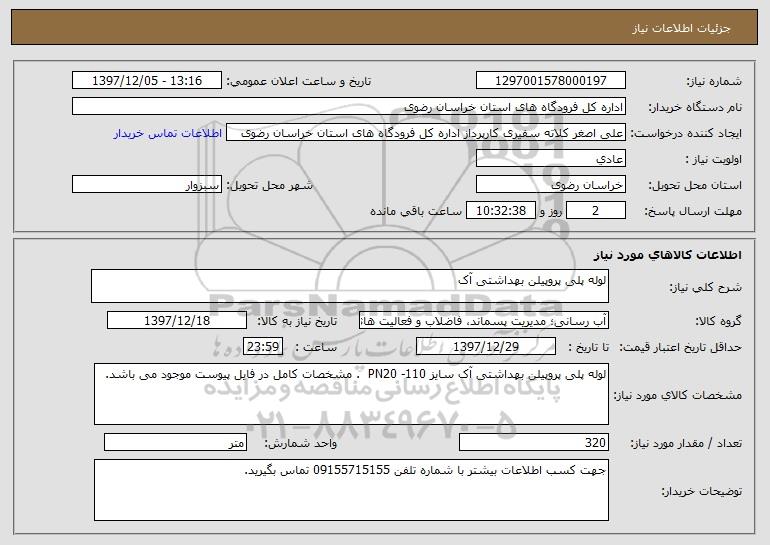Open the اطلاعات تماس خریدار link
The image size is (770, 545).
(168, 133)
